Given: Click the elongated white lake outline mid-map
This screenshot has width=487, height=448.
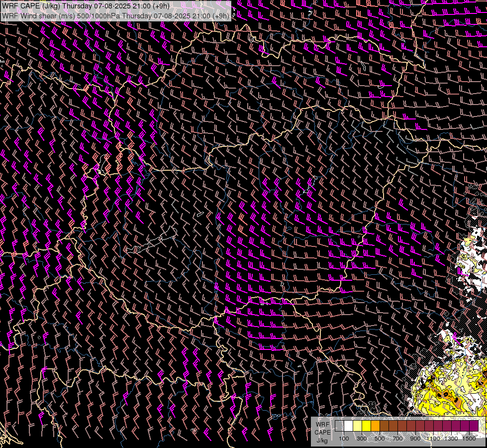Looking at the screenshot, I should 151,240.
